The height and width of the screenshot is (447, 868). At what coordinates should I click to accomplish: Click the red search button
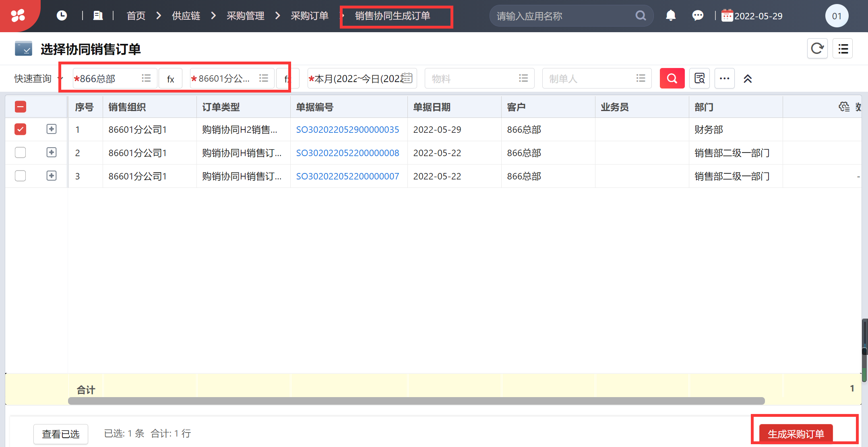[672, 78]
